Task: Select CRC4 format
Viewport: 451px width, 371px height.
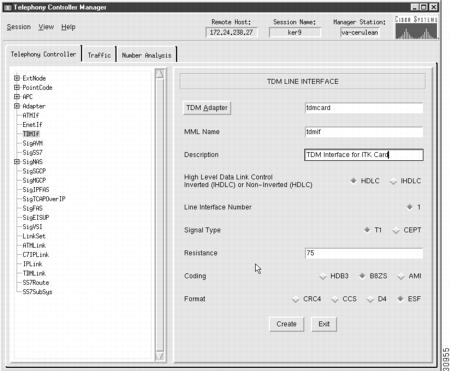Action: coord(295,299)
